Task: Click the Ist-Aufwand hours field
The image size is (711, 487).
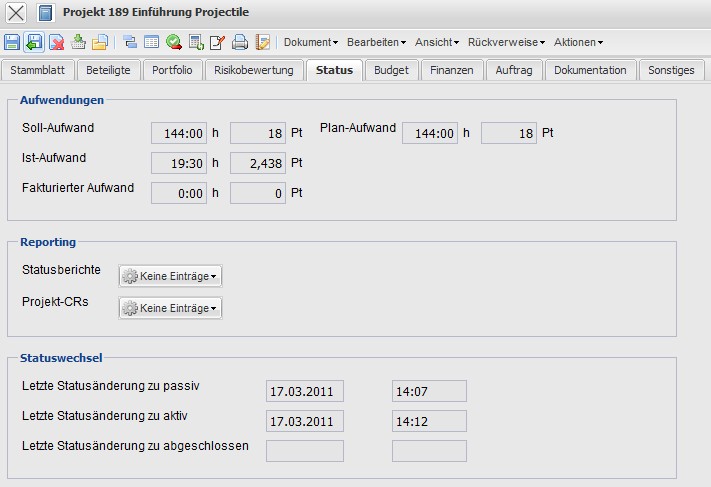Action: 179,163
